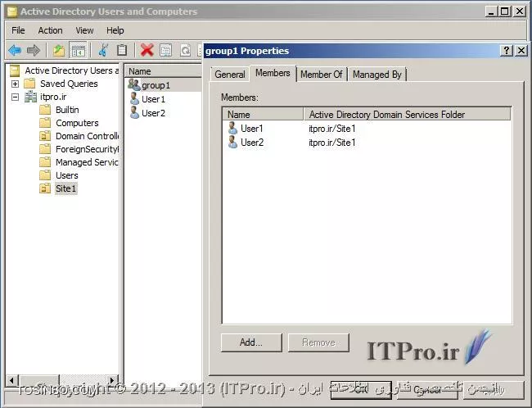Close the group1 Properties dialog
Screen dimensions: 532x408
pyautogui.click(x=521, y=51)
